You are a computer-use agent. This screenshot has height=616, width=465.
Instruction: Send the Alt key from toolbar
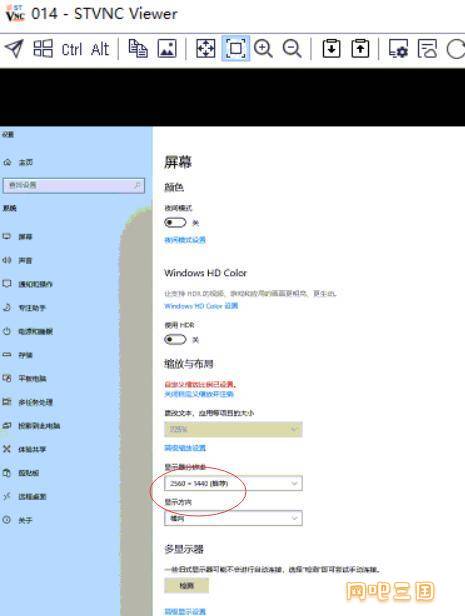(x=100, y=50)
